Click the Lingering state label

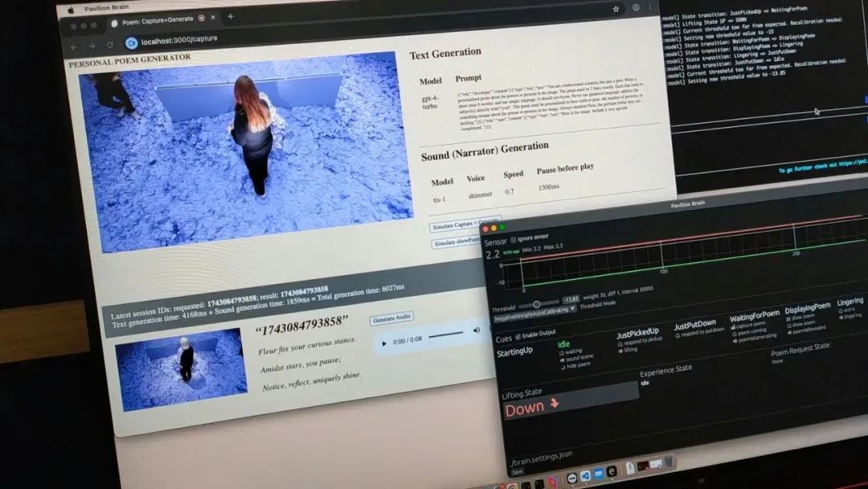[x=850, y=302]
